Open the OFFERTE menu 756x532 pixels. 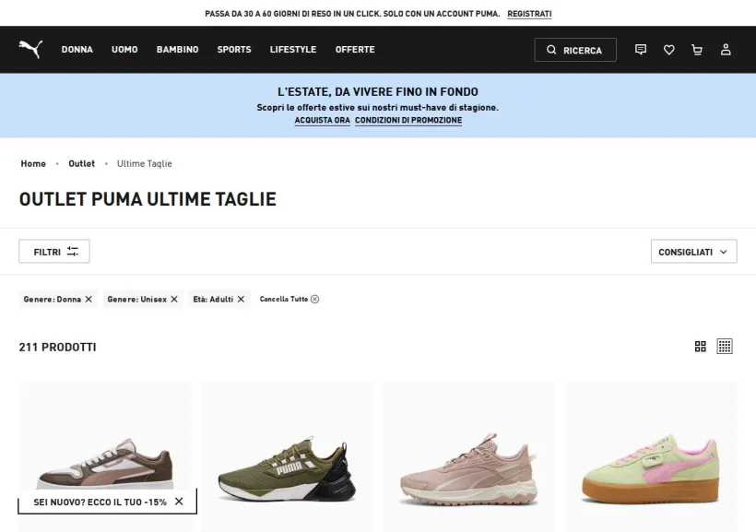[x=355, y=50]
